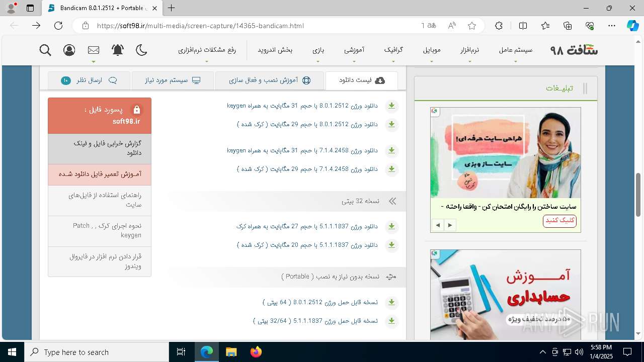The height and width of the screenshot is (362, 644).
Task: Open the accounting course ad image
Action: coord(506,295)
